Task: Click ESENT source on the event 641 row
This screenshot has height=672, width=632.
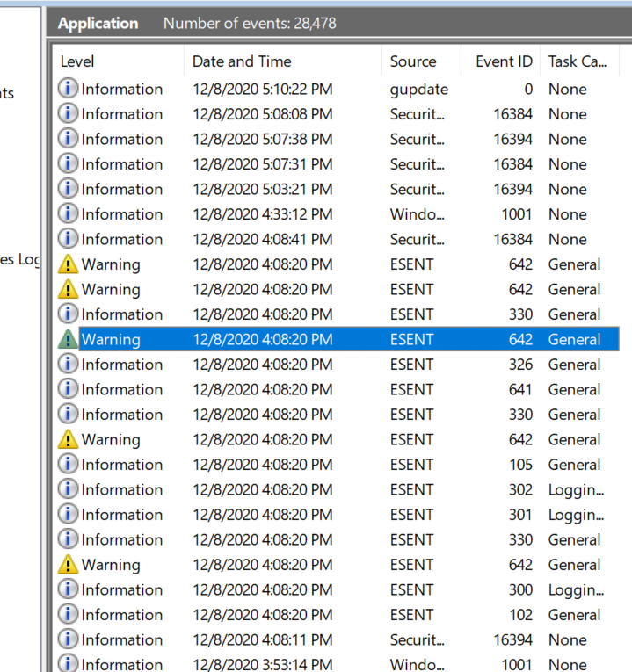Action: (411, 389)
